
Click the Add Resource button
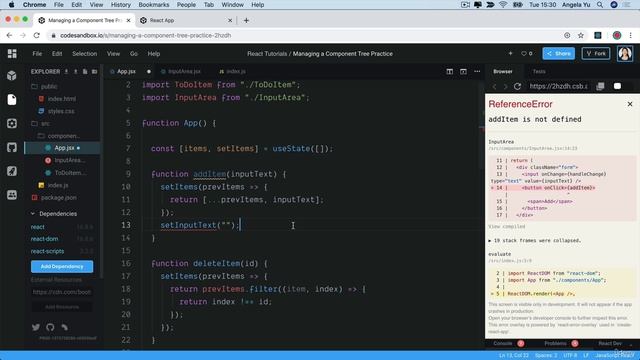tap(62, 307)
